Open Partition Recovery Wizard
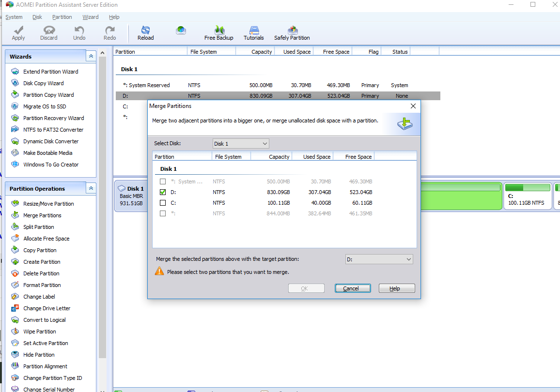This screenshot has height=392, width=560. point(54,118)
